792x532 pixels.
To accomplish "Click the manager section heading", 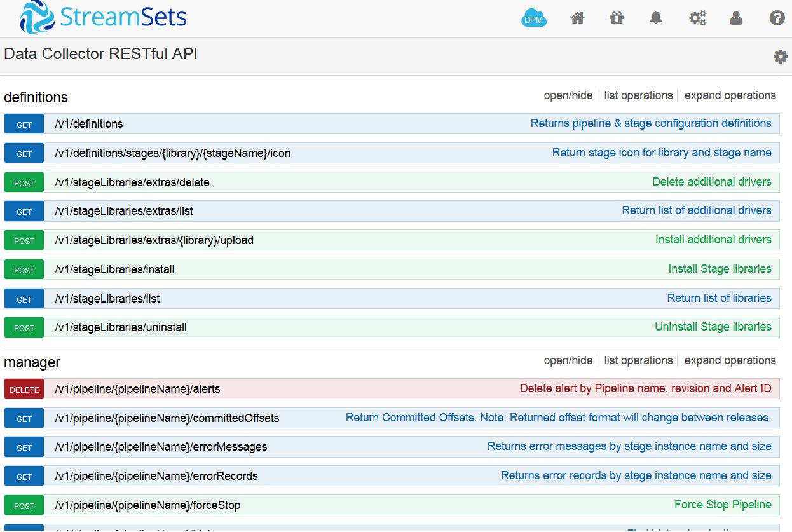I will [x=32, y=362].
